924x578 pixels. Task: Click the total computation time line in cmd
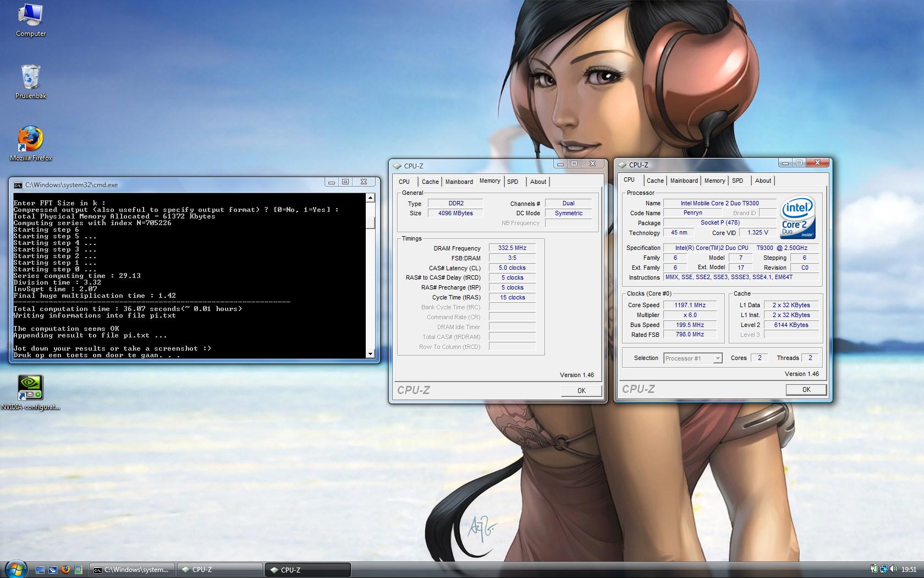coord(128,309)
